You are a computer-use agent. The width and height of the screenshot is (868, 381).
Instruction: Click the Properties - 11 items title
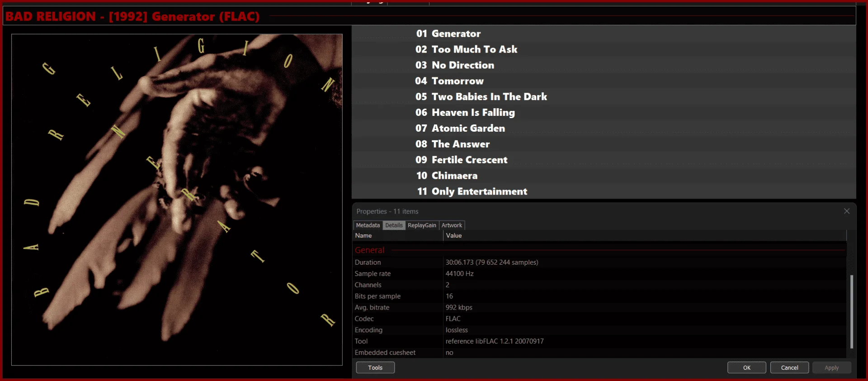tap(387, 211)
